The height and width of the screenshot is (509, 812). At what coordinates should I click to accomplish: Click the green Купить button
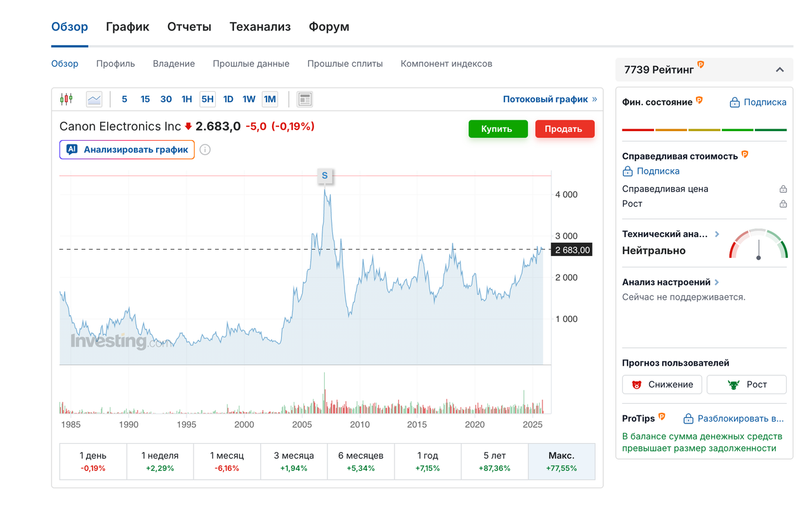click(498, 129)
